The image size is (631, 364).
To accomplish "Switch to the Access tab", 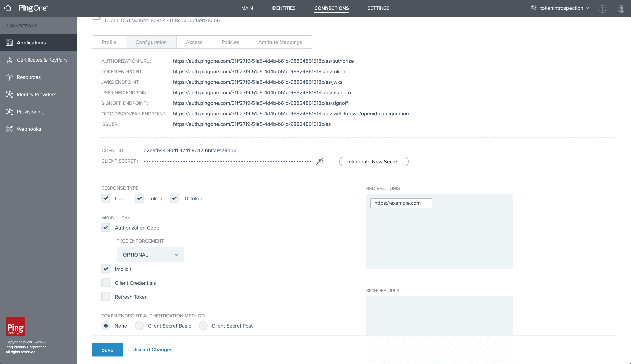I will (194, 42).
